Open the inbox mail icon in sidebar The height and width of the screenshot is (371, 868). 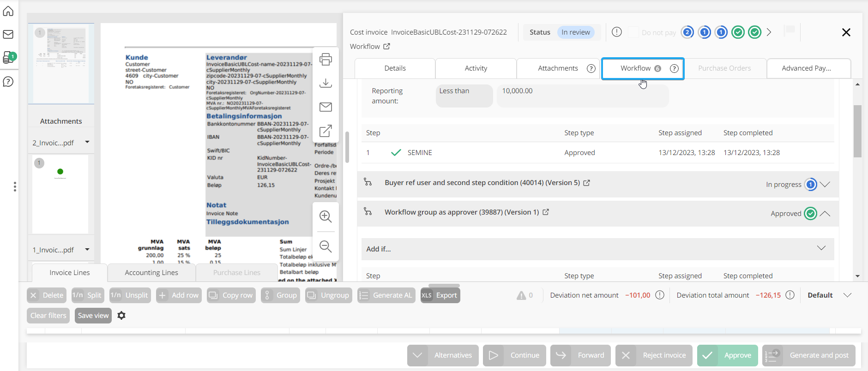[x=8, y=35]
